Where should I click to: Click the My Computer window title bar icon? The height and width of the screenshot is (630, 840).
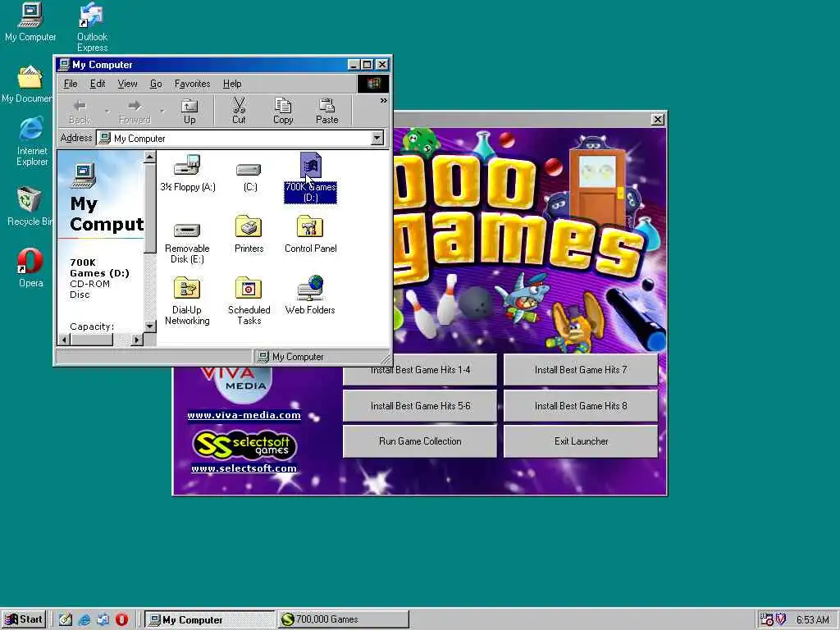64,65
